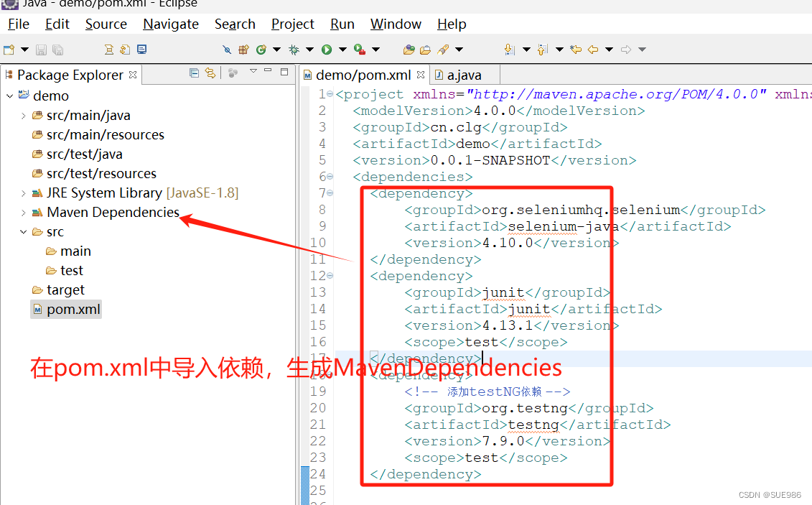Open the Navigate menu

tap(170, 24)
